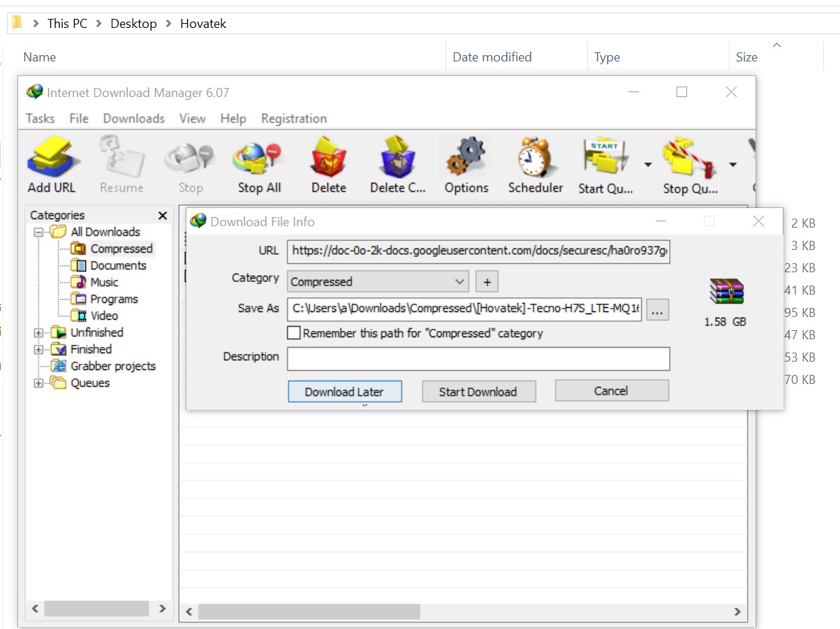The image size is (840, 629).
Task: Click the All Downloads folder icon
Action: click(59, 232)
